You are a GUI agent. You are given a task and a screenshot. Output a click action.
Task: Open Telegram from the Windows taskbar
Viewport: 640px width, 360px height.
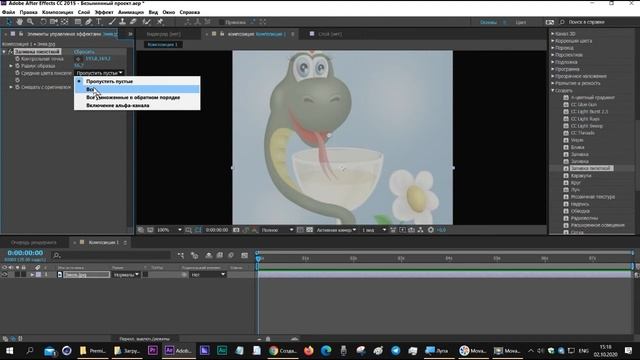396,351
